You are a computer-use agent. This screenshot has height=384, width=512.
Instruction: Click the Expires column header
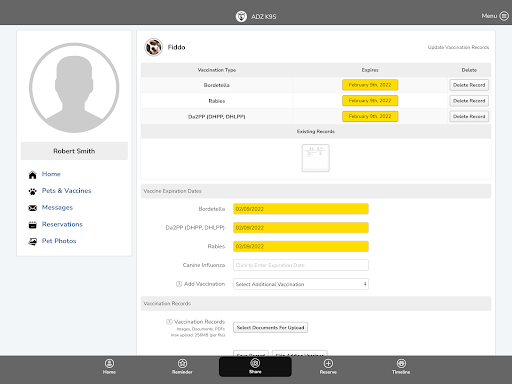click(370, 70)
